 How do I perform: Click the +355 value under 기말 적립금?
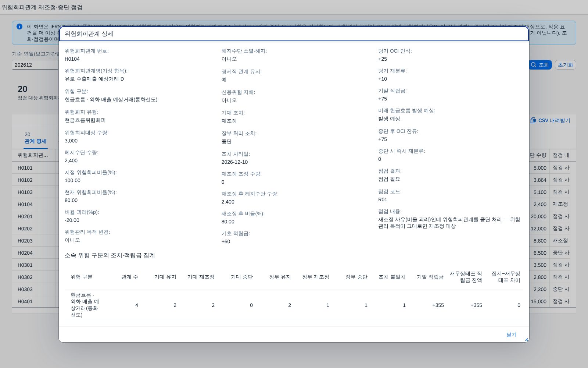pos(438,305)
